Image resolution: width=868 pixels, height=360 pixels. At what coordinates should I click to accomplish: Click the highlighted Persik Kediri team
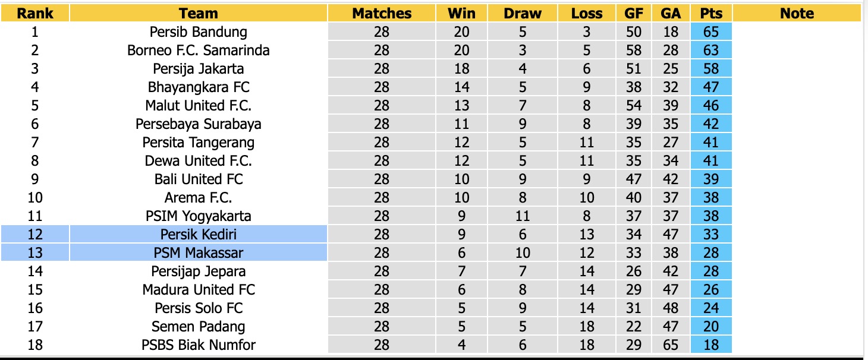click(198, 234)
